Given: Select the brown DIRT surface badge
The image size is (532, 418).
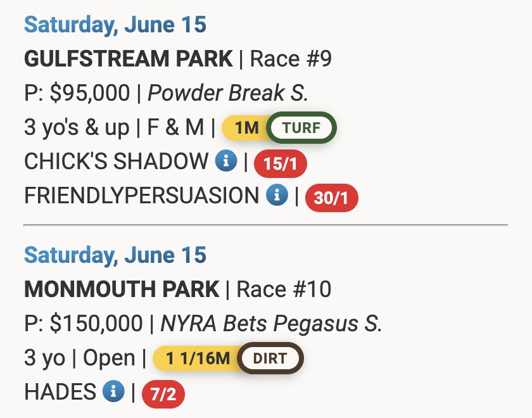Looking at the screenshot, I should [x=270, y=358].
